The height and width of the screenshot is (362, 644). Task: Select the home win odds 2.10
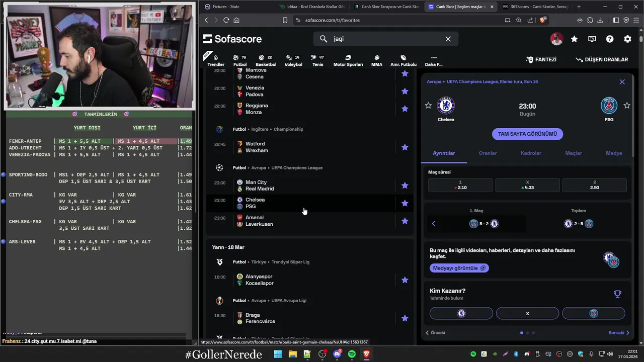pos(460,185)
